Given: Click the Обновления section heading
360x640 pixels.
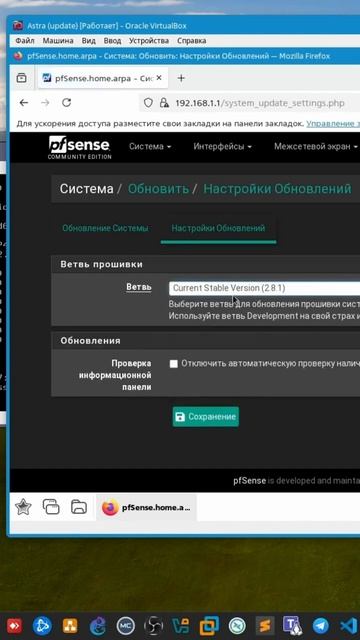Looking at the screenshot, I should 90,341.
